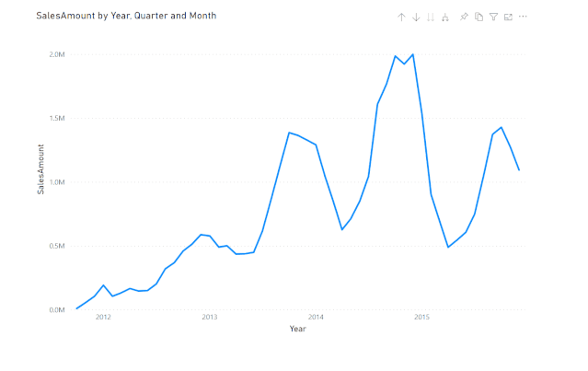This screenshot has width=588, height=371.
Task: Select the 2012 label on the x-axis
Action: (x=103, y=318)
